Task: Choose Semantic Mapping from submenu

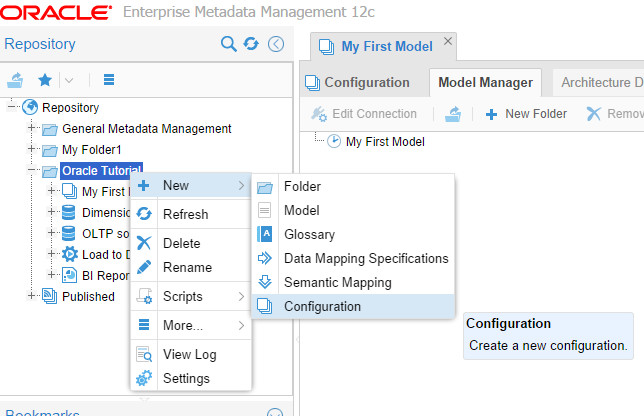Action: click(x=353, y=282)
